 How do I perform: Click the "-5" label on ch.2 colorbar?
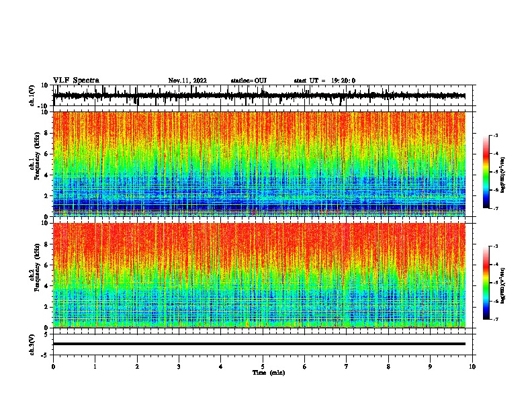coord(495,283)
